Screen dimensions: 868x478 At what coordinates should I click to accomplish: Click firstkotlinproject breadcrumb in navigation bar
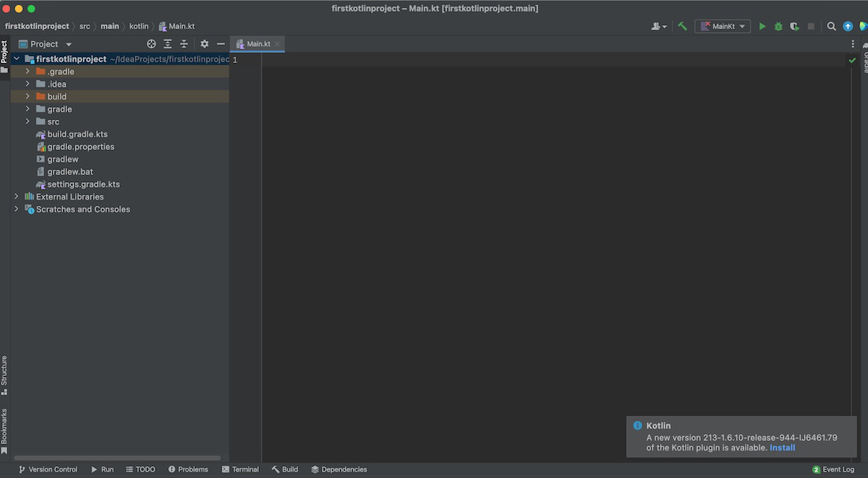pos(37,26)
